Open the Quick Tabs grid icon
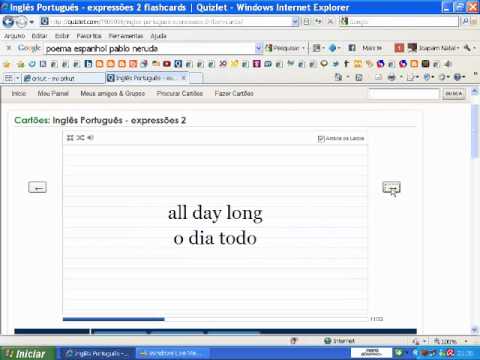Viewport: 480px width, 360px height. point(8,78)
